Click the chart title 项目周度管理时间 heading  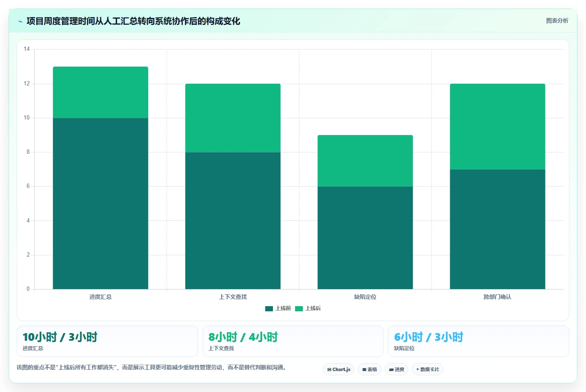tap(133, 21)
